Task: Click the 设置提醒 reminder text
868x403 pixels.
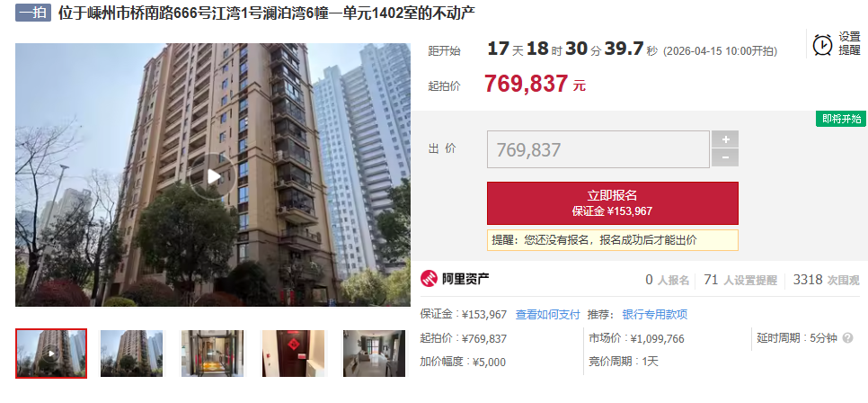Action: tap(849, 44)
